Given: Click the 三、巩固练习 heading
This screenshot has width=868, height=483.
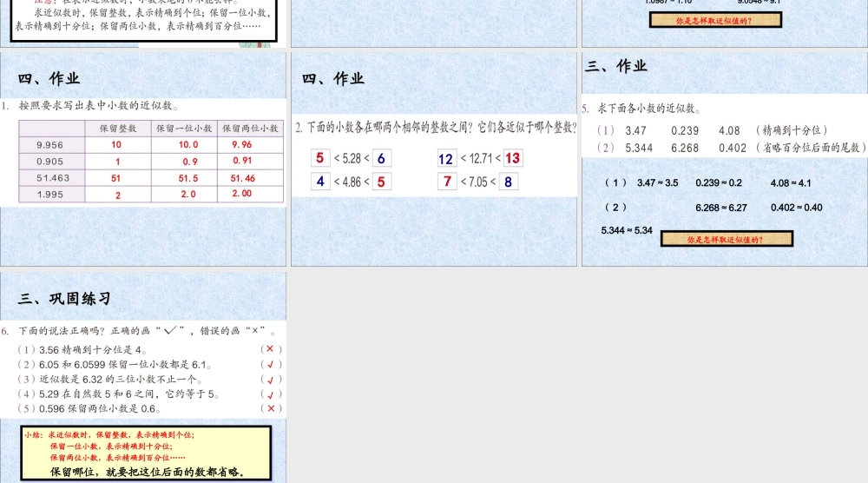Looking at the screenshot, I should tap(65, 299).
